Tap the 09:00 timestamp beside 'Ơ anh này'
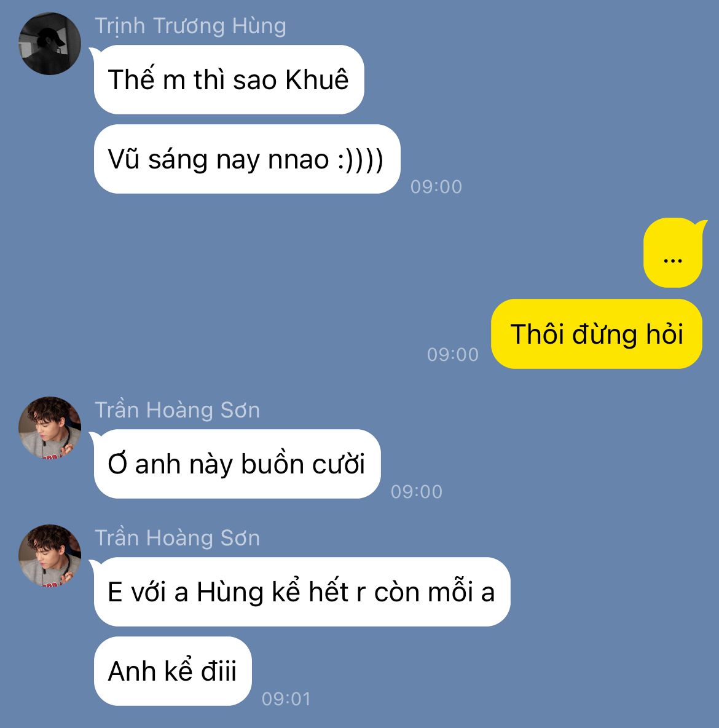The height and width of the screenshot is (728, 719). click(x=417, y=492)
